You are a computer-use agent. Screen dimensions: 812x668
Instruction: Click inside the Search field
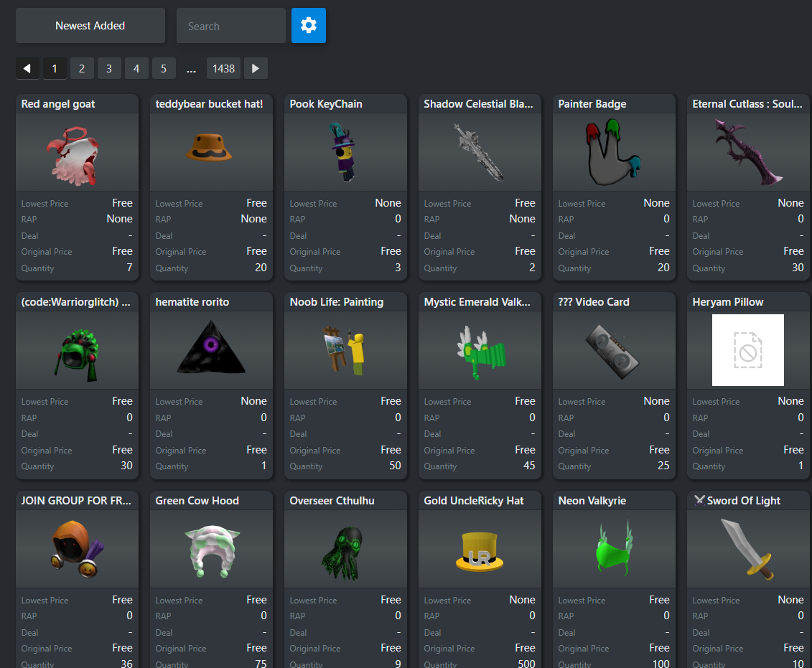tap(230, 25)
